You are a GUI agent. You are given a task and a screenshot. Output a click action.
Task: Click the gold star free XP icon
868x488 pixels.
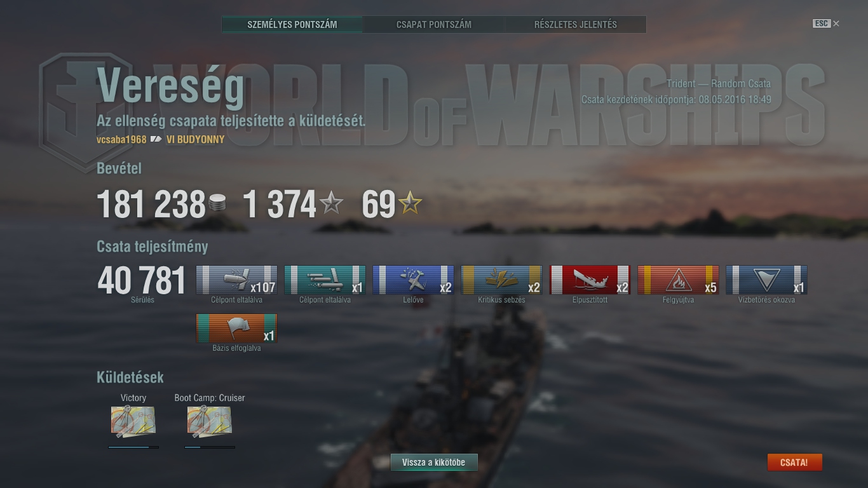[410, 204]
